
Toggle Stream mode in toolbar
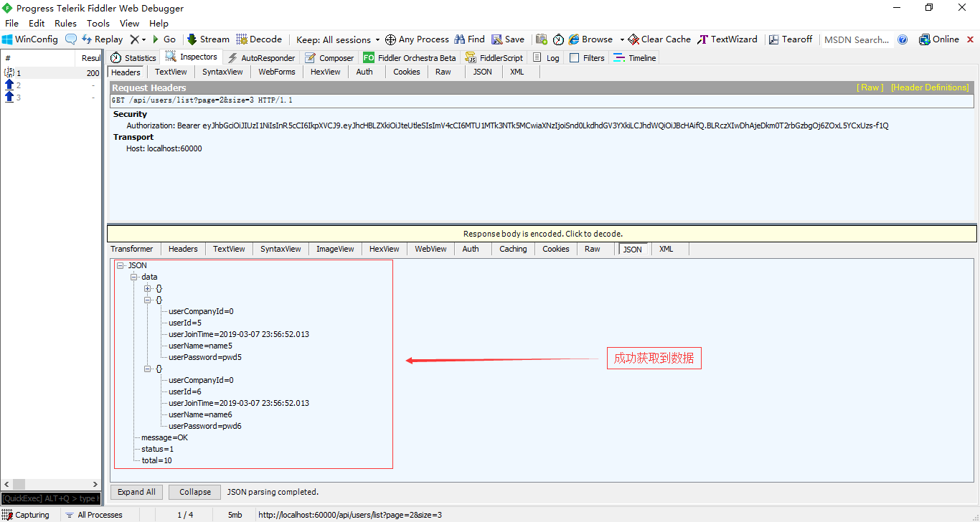(208, 39)
